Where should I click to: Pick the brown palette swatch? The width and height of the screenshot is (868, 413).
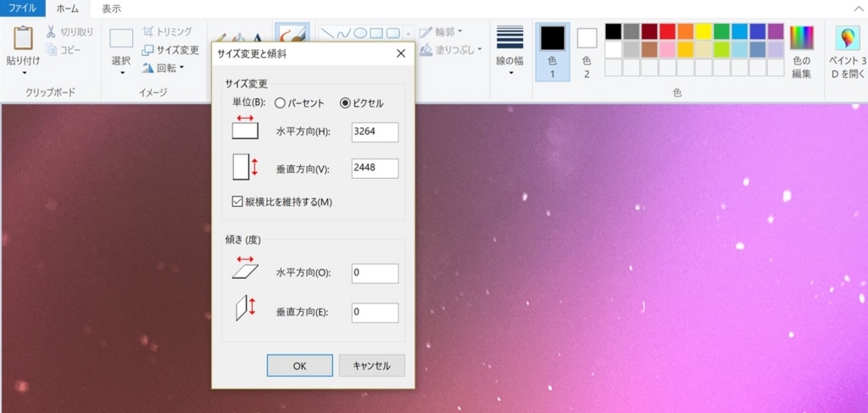[649, 49]
